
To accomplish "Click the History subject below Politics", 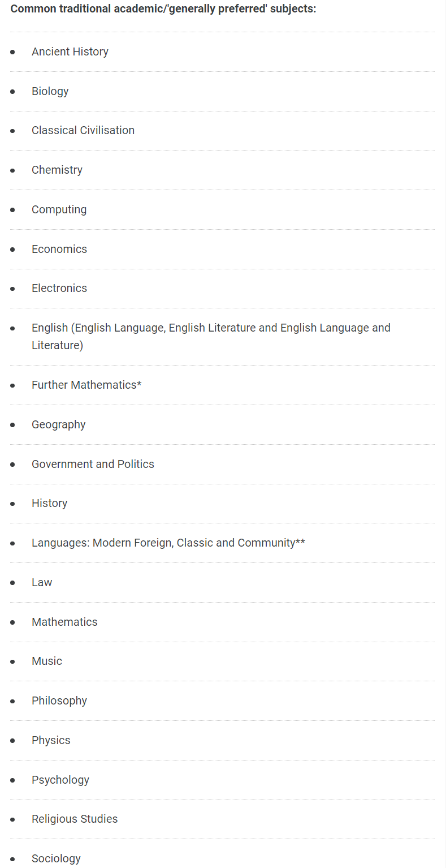I will [x=50, y=503].
